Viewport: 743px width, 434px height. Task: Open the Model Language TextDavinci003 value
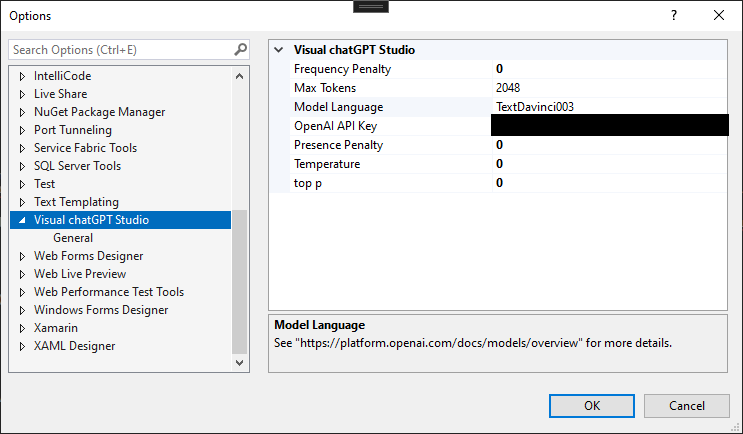(609, 107)
